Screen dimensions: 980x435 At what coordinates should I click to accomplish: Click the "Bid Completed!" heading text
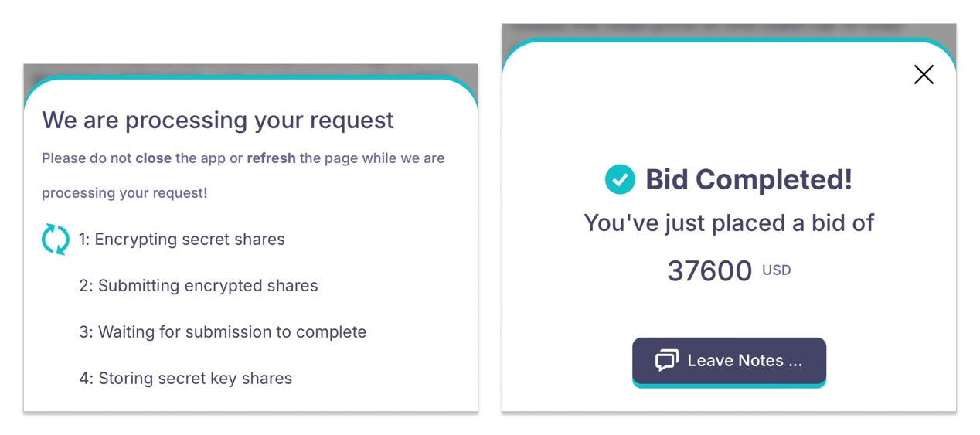(748, 179)
